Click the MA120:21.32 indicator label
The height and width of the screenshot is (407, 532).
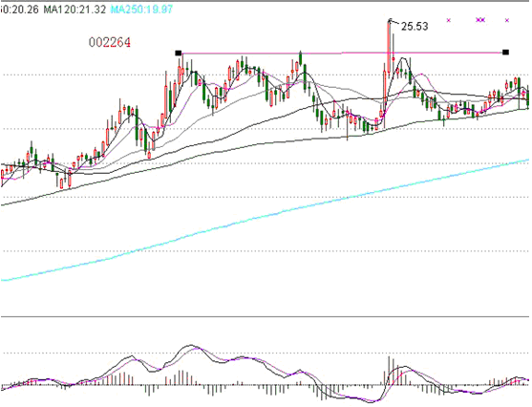pos(74,10)
